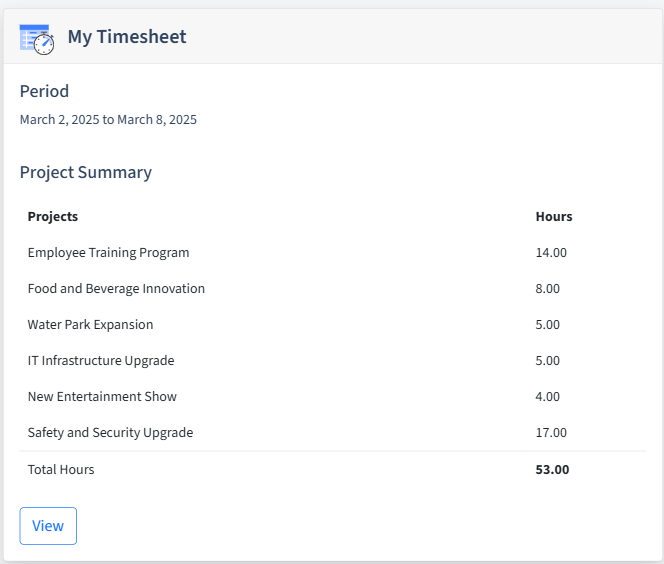This screenshot has width=664, height=564.
Task: Click the timesheet stopwatch icon
Action: pyautogui.click(x=37, y=39)
